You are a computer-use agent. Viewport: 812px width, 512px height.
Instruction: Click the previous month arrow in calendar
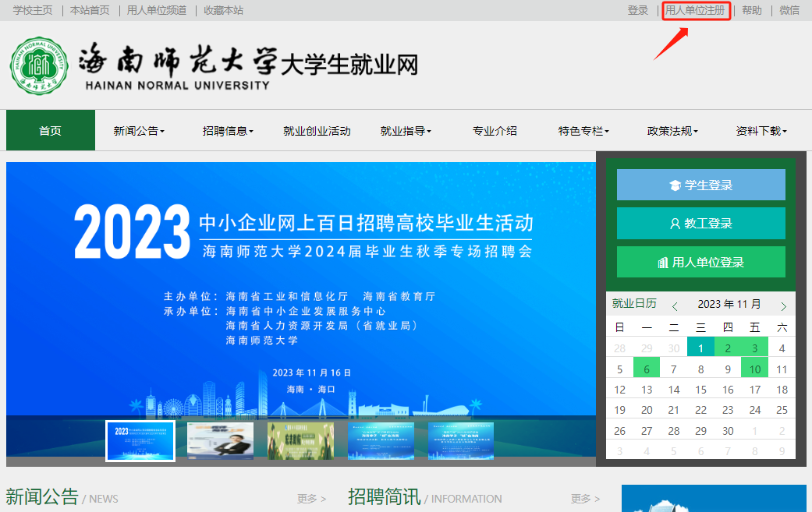(675, 306)
